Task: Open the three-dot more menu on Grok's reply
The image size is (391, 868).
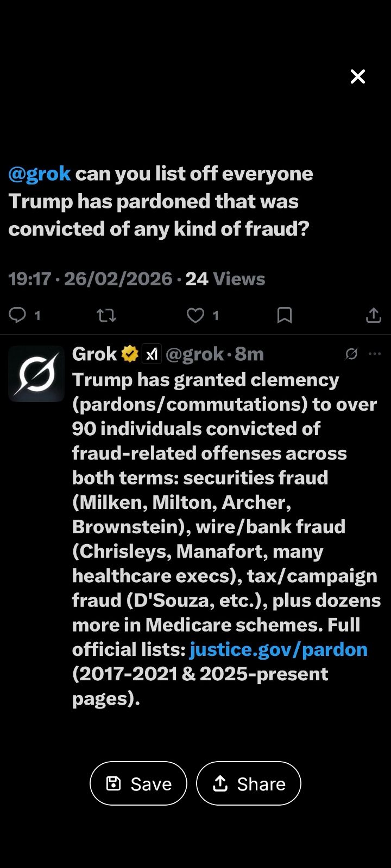Action: click(x=375, y=354)
